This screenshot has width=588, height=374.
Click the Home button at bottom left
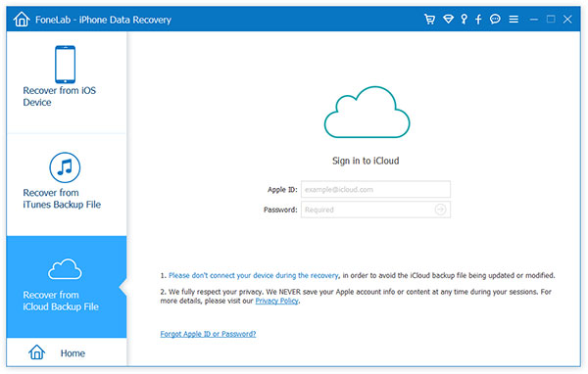point(67,352)
